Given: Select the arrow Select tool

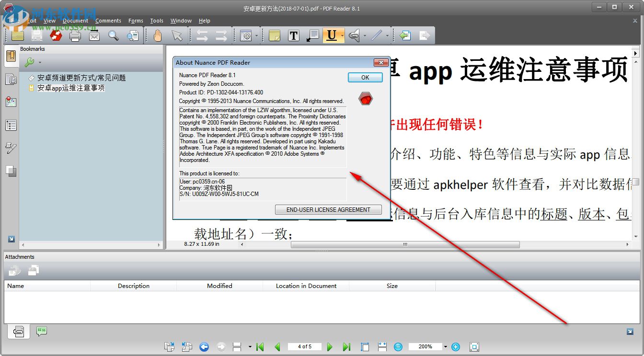Looking at the screenshot, I should click(177, 35).
